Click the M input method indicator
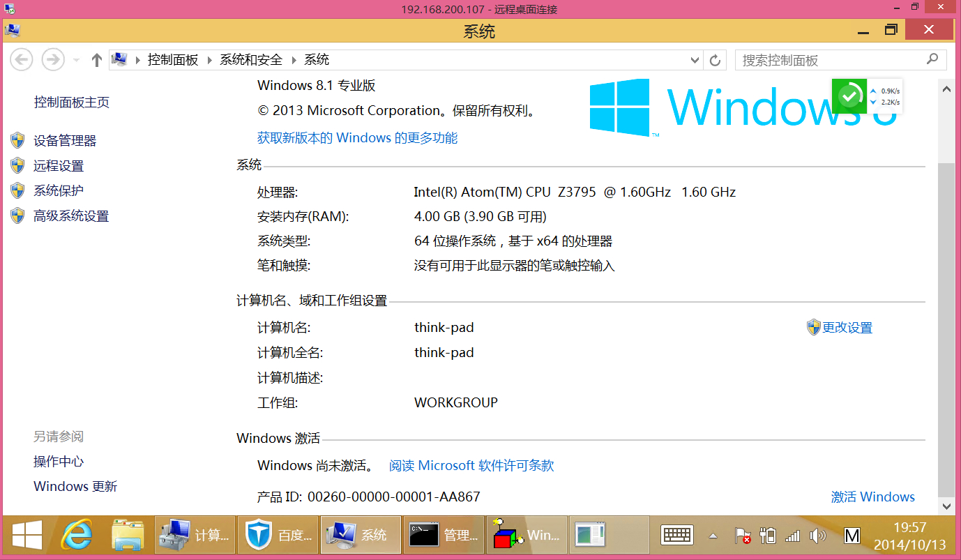 (852, 536)
